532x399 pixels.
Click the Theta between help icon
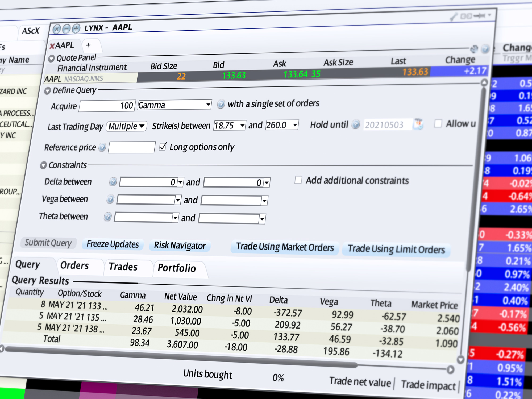107,217
